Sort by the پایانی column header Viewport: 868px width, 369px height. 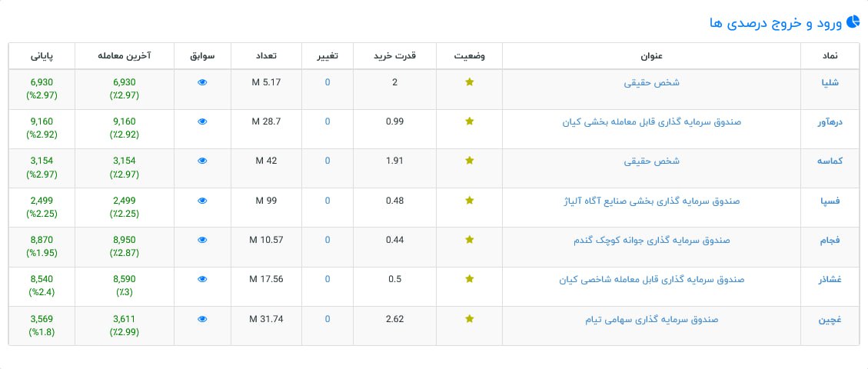[42, 57]
